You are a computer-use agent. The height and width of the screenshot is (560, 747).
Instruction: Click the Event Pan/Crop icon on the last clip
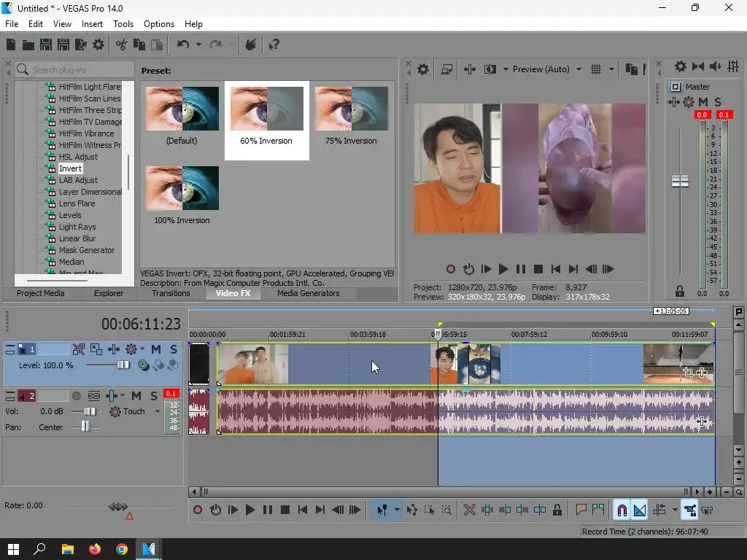[x=688, y=373]
